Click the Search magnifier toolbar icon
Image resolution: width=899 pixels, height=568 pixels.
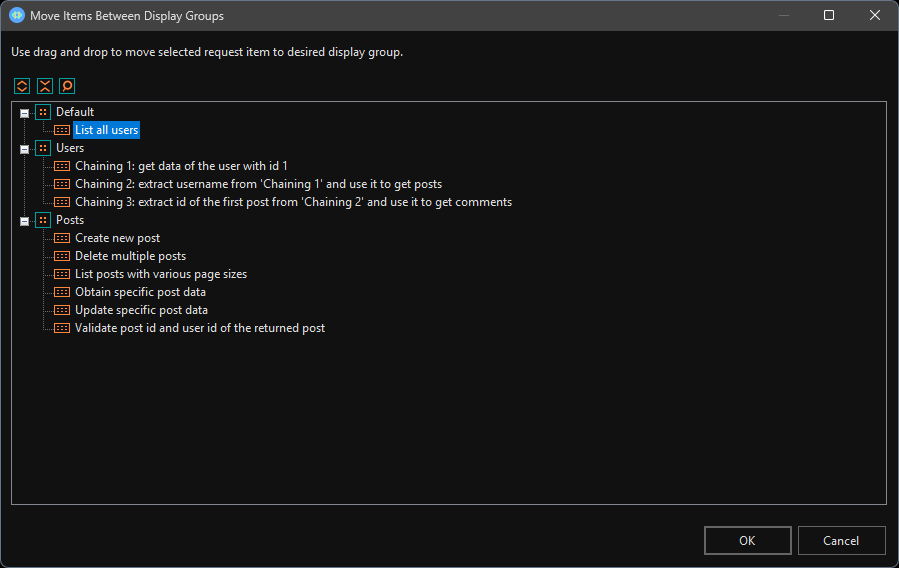point(67,86)
